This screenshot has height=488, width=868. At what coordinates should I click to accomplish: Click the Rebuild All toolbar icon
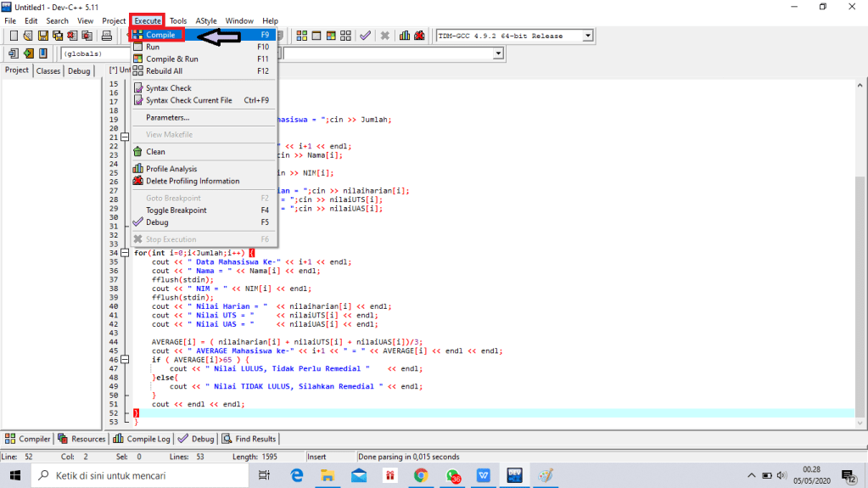click(x=344, y=36)
